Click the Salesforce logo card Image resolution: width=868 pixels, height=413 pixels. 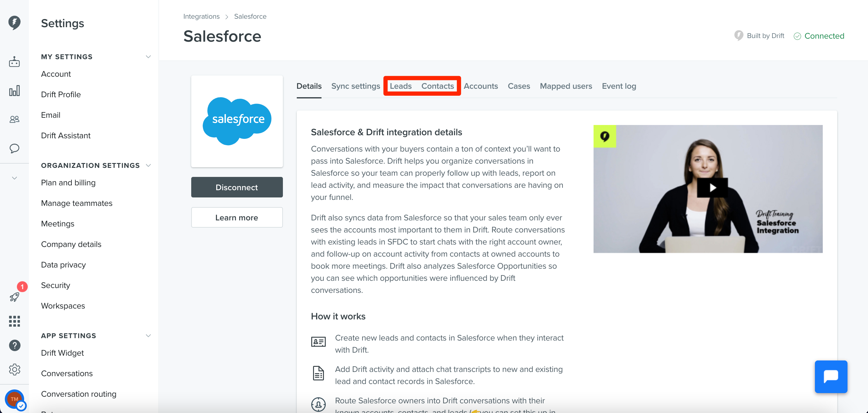click(x=237, y=121)
